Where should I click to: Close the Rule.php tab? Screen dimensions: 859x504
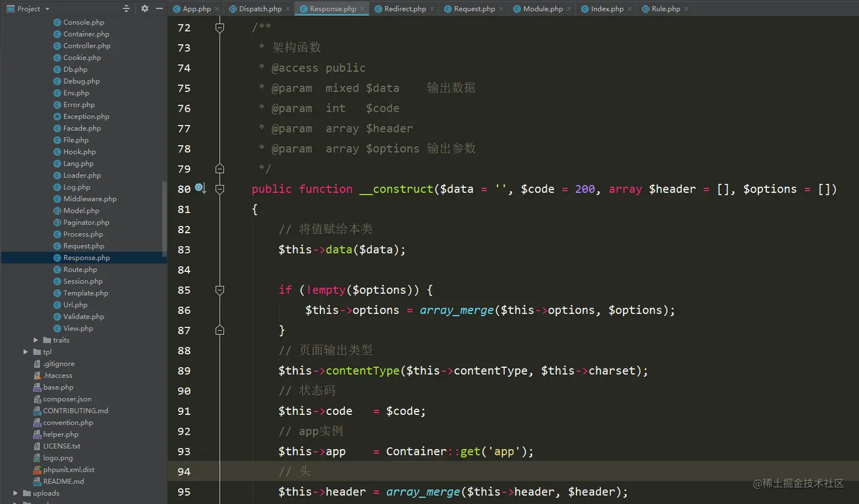pyautogui.click(x=686, y=9)
